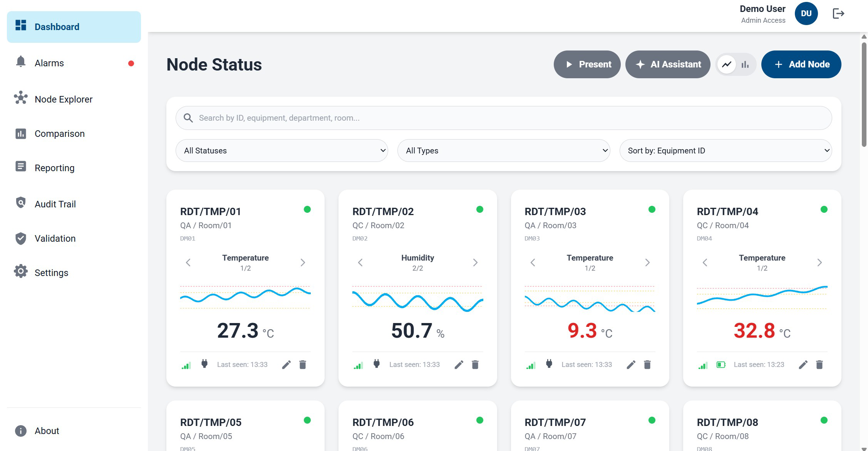
Task: Open the All Types dropdown
Action: (x=503, y=151)
